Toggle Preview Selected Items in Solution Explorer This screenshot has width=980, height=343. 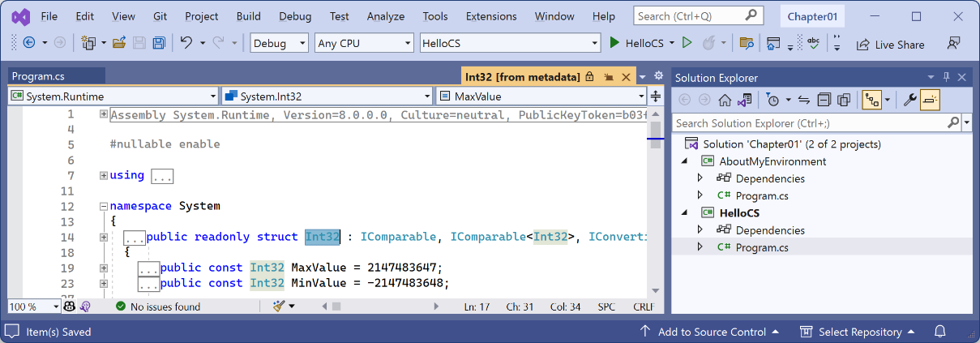(x=930, y=100)
